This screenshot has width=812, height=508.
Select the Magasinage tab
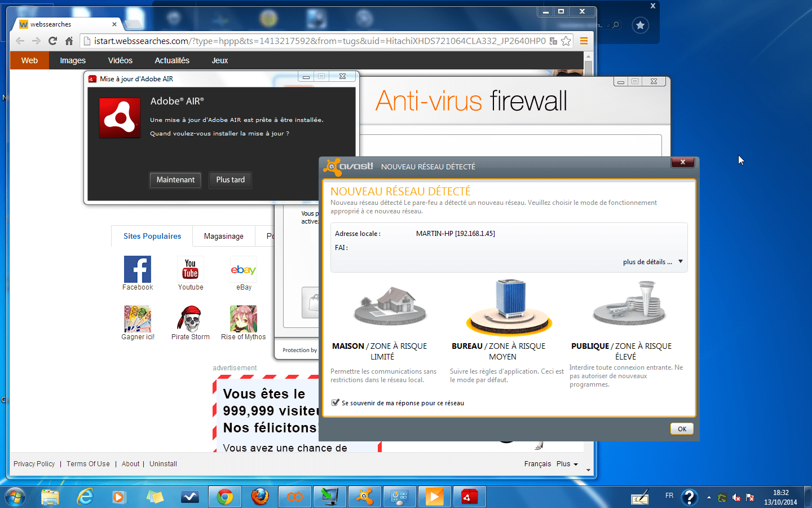point(224,236)
